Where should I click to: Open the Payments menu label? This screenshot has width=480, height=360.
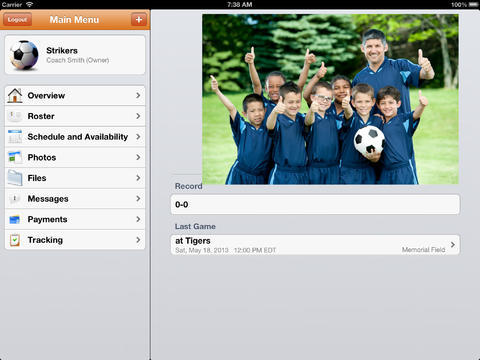click(47, 219)
